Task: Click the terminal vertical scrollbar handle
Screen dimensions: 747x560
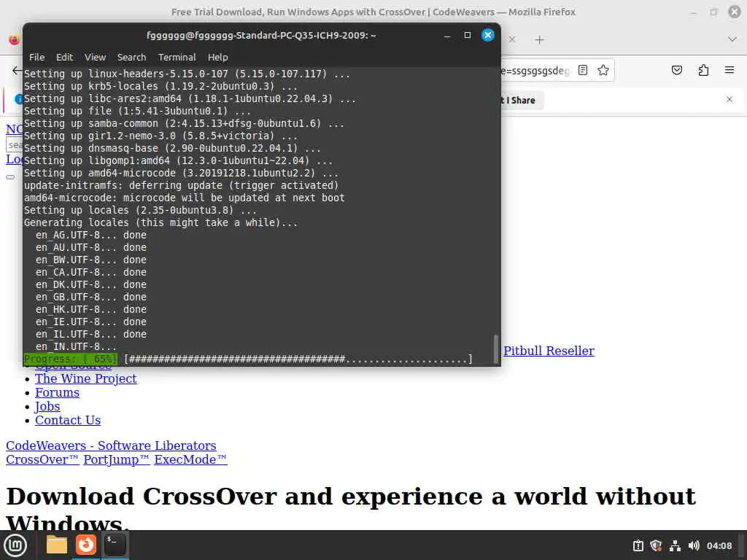Action: tap(496, 349)
